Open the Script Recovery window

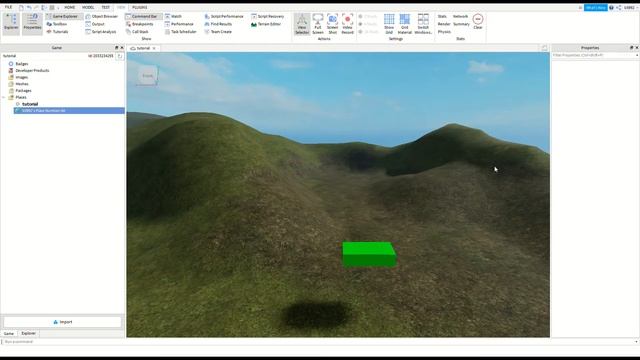(267, 16)
